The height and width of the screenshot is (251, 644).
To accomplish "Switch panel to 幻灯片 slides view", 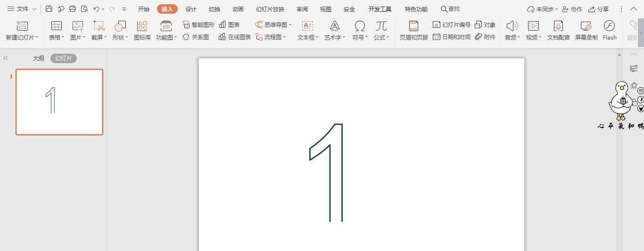I will coord(64,58).
